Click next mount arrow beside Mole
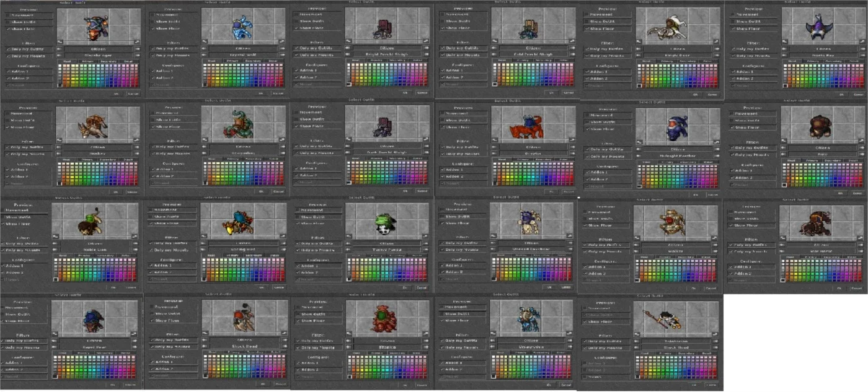This screenshot has height=392, width=868. (862, 154)
